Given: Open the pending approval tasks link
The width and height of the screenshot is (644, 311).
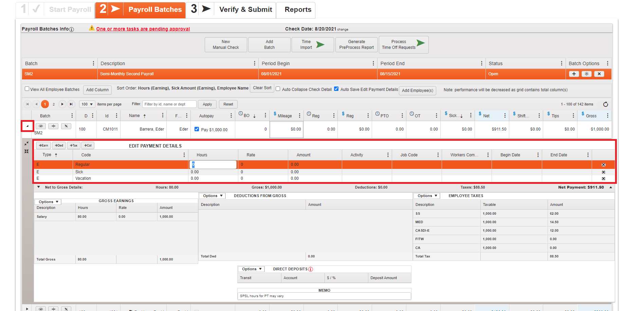Looking at the screenshot, I should [x=143, y=29].
